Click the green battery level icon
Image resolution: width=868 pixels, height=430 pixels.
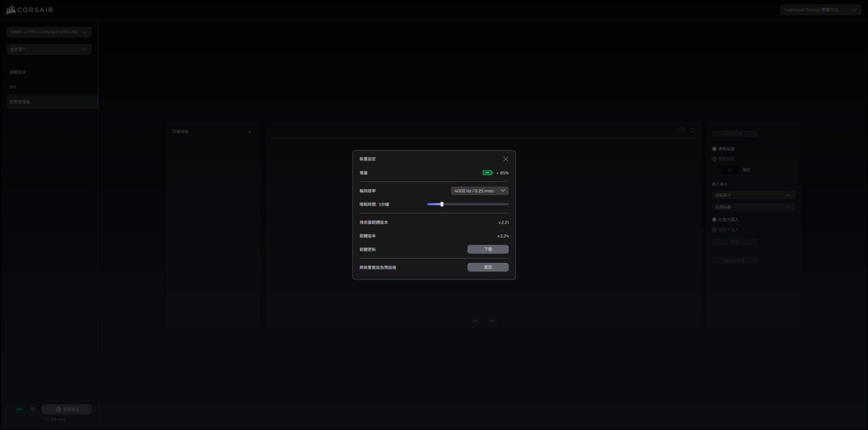487,173
